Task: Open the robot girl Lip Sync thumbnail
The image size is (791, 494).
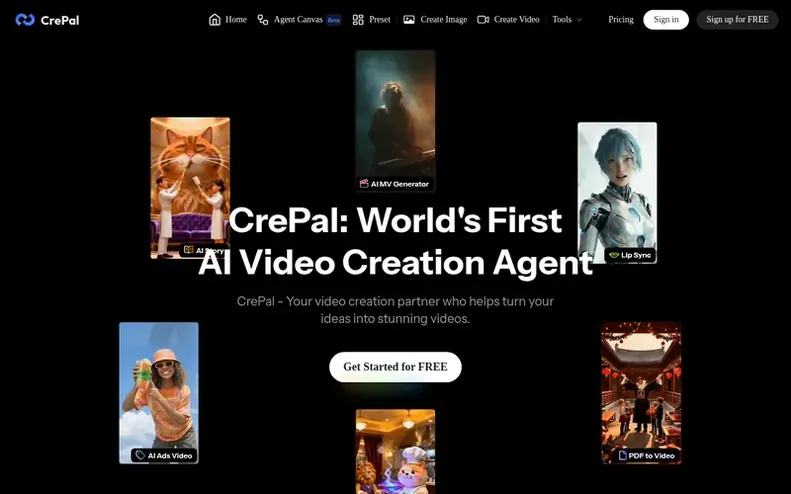Action: [617, 193]
